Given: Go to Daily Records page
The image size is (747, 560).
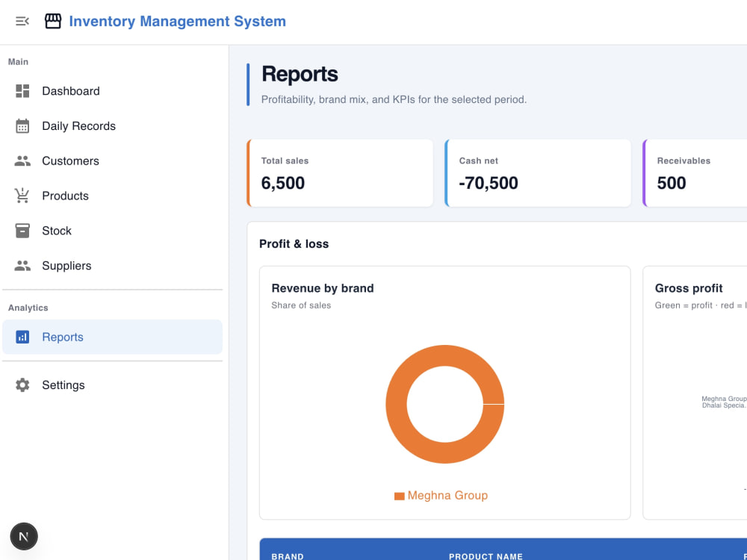Looking at the screenshot, I should pyautogui.click(x=113, y=125).
